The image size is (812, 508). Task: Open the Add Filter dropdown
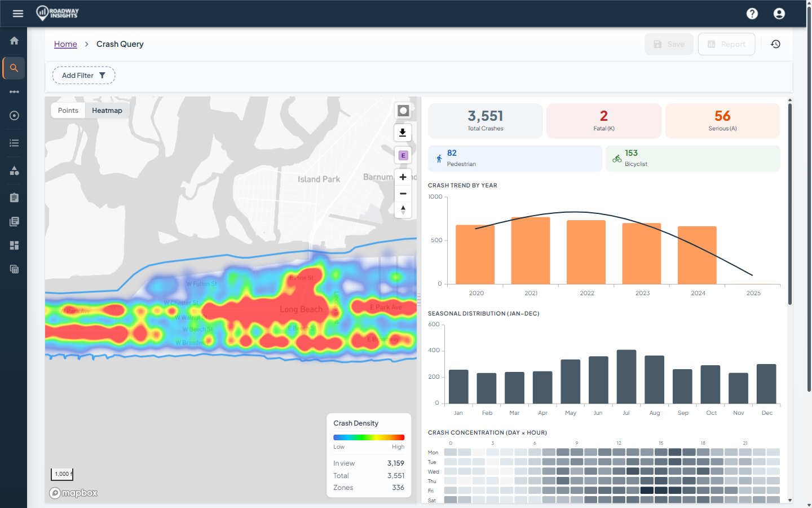[x=83, y=75]
